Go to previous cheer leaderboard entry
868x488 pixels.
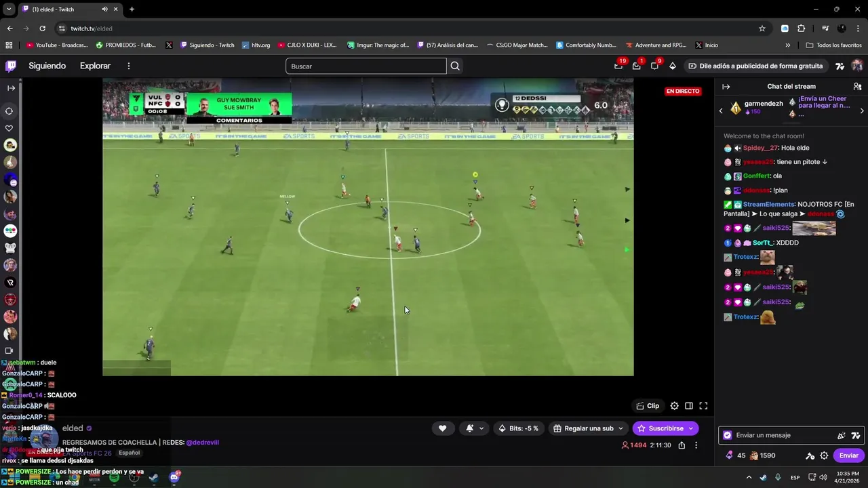tap(721, 110)
